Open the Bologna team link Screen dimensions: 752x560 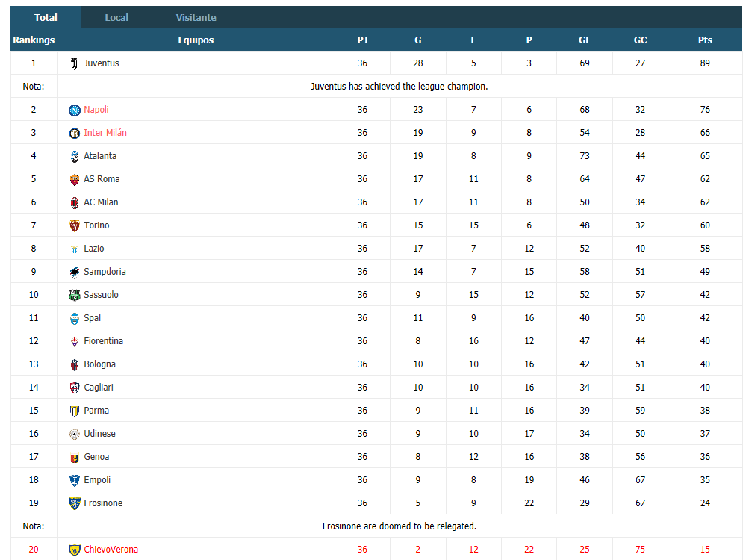(99, 364)
